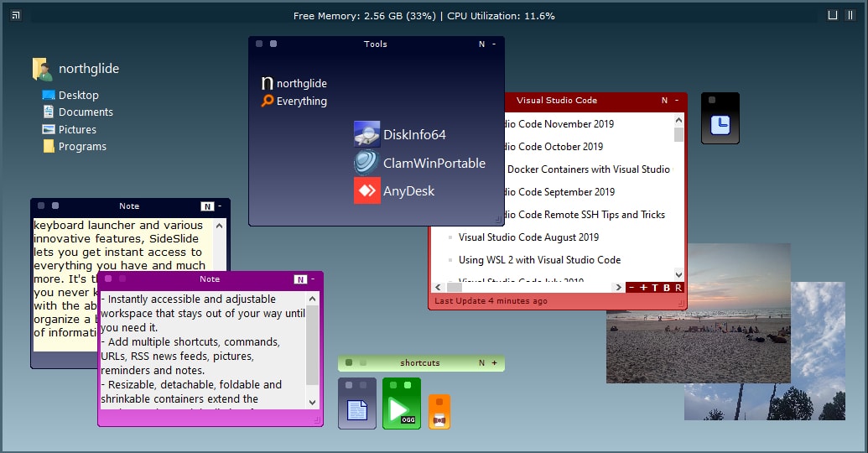This screenshot has height=453, width=868.
Task: Launch AnyDesk from Tools container
Action: (394, 190)
